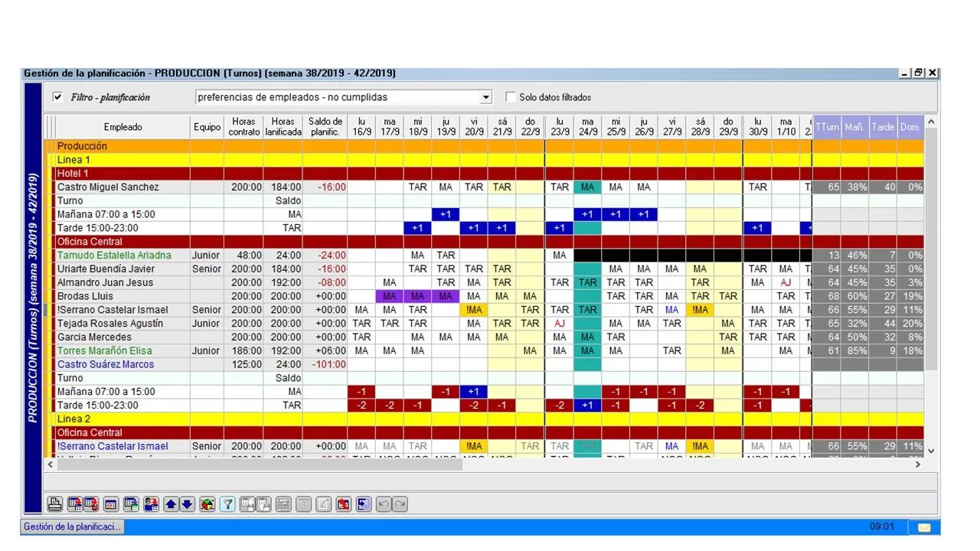Click the Equipo column header

pyautogui.click(x=207, y=127)
